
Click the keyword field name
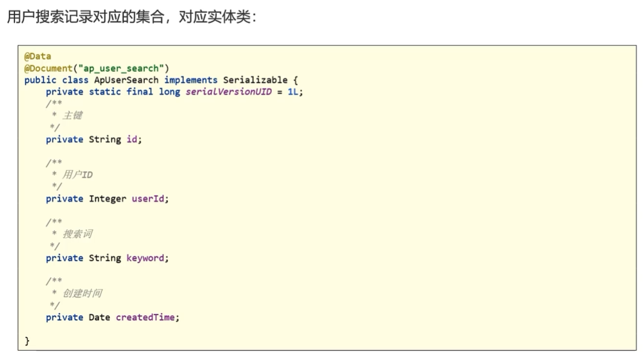(146, 257)
